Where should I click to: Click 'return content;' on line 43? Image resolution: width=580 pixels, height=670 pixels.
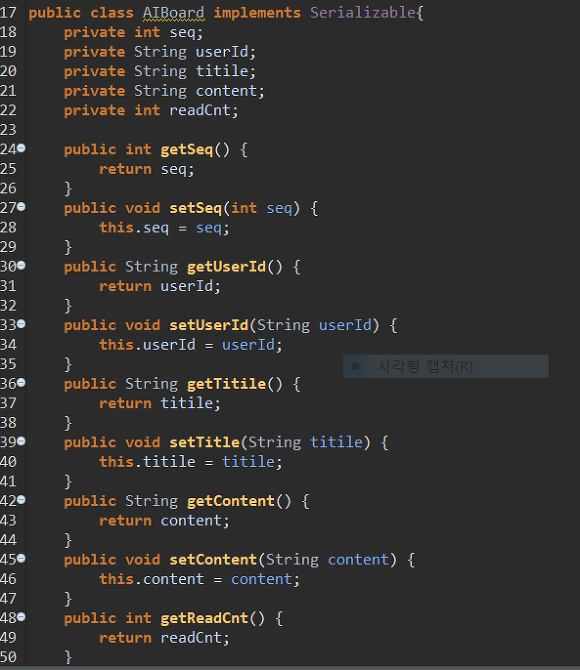pyautogui.click(x=165, y=520)
